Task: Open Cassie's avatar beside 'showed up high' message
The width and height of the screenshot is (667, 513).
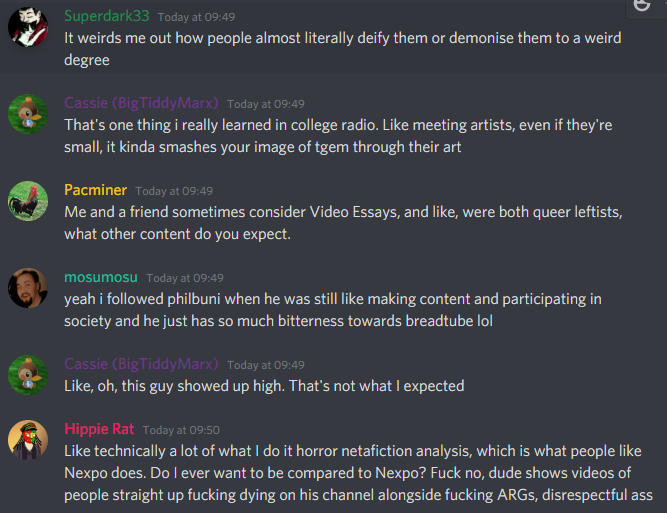Action: tap(28, 375)
